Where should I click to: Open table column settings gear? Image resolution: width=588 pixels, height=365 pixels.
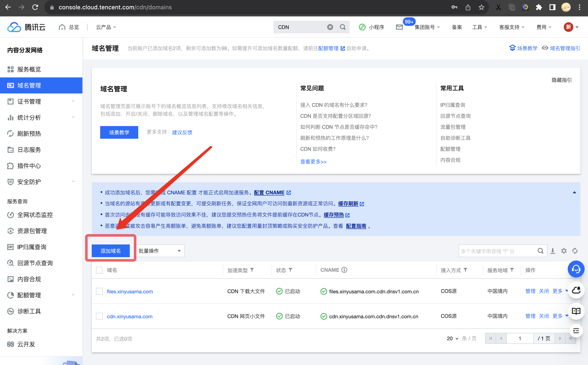point(564,251)
